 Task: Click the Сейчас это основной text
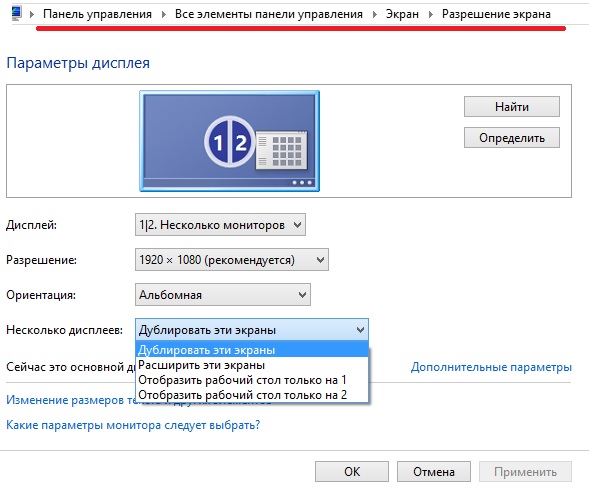click(71, 367)
